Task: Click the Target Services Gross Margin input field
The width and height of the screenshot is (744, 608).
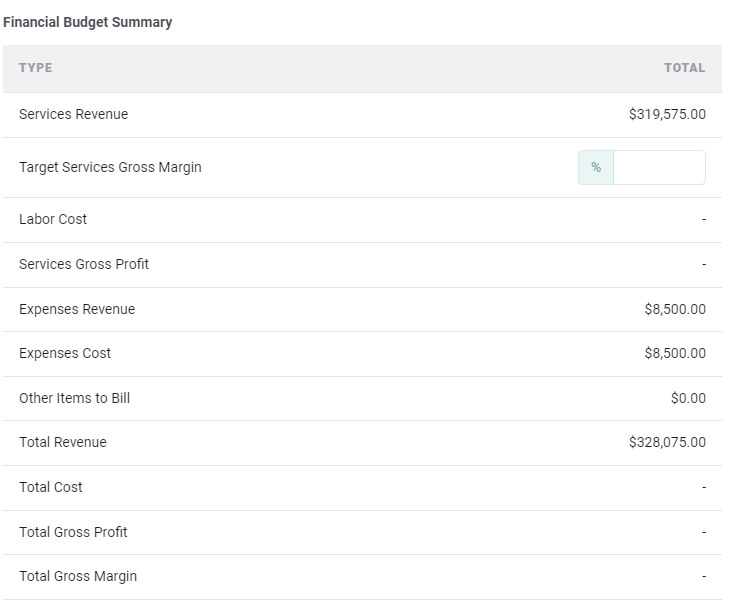Action: pyautogui.click(x=658, y=168)
